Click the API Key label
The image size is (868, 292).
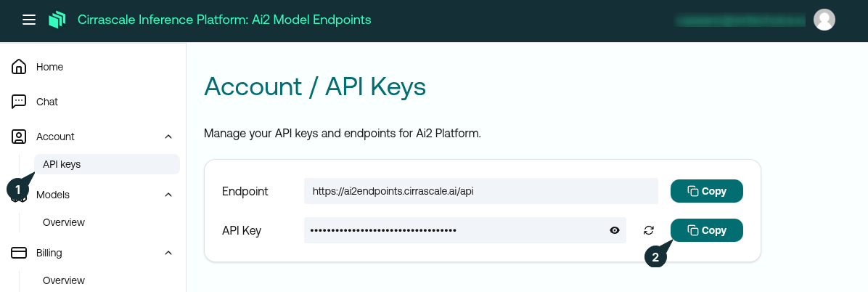click(x=242, y=230)
